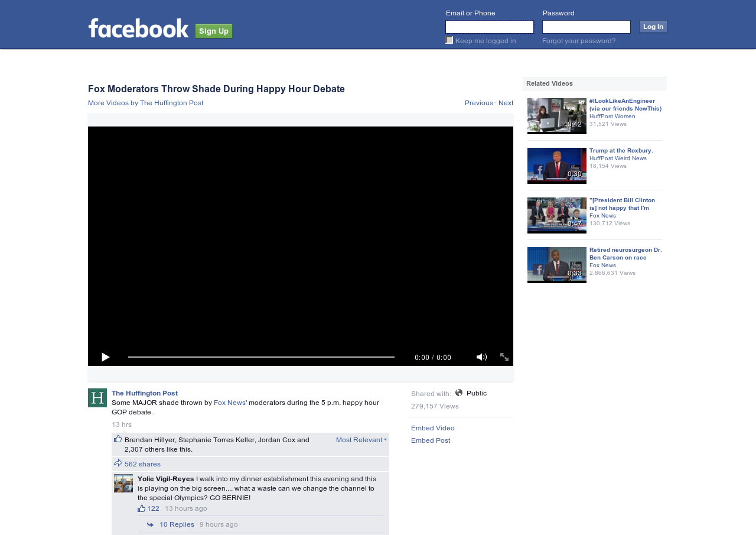756x535 pixels.
Task: Visit Fox News link under Bill Clinton video
Action: 602,216
